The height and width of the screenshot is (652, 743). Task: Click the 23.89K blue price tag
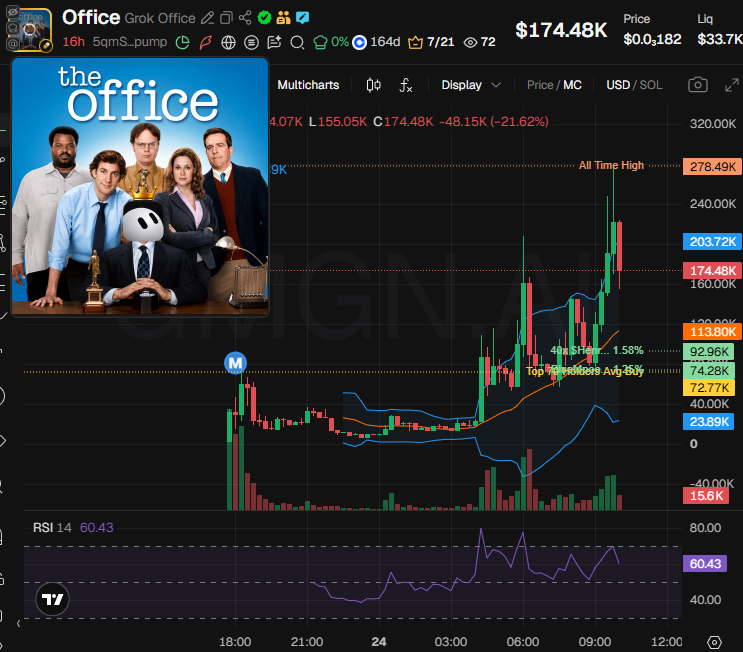pos(708,422)
